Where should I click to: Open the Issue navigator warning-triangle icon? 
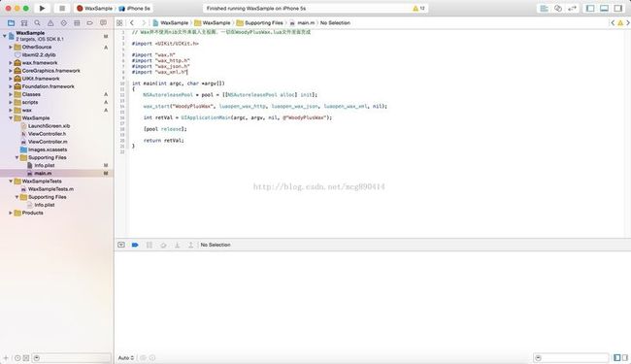50,23
